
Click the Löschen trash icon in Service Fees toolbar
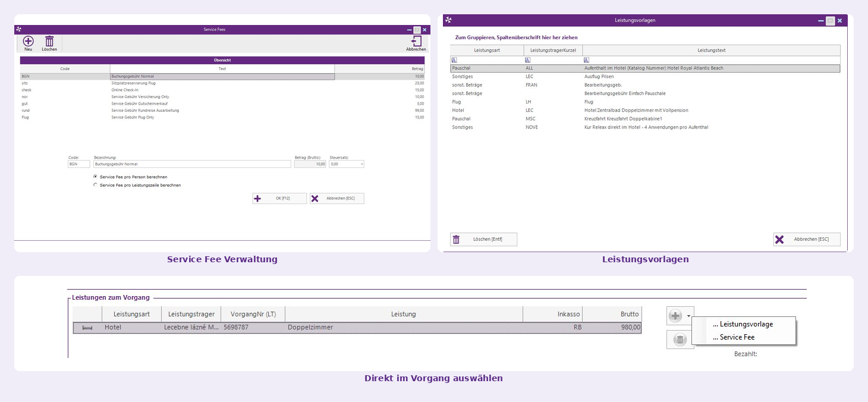pyautogui.click(x=49, y=41)
